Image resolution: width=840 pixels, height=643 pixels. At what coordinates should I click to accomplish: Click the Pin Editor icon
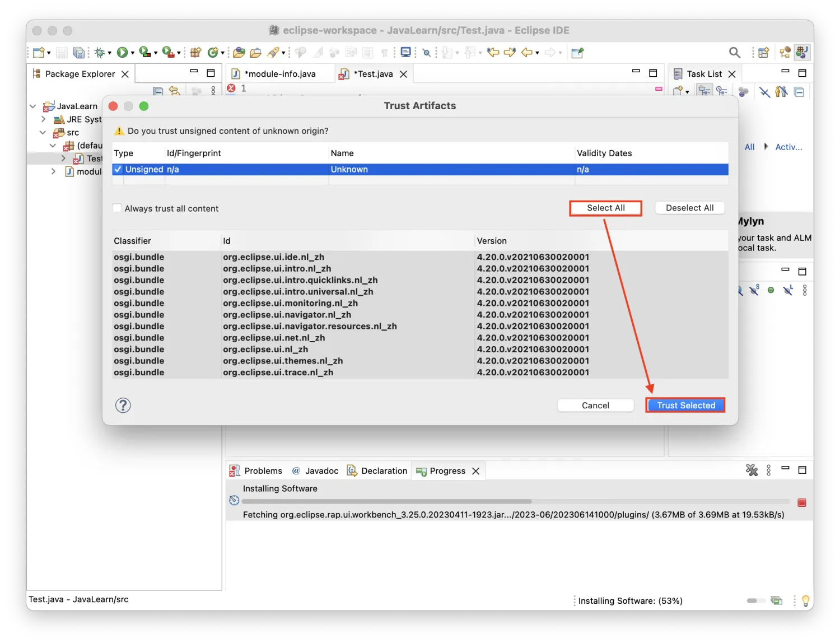click(577, 53)
